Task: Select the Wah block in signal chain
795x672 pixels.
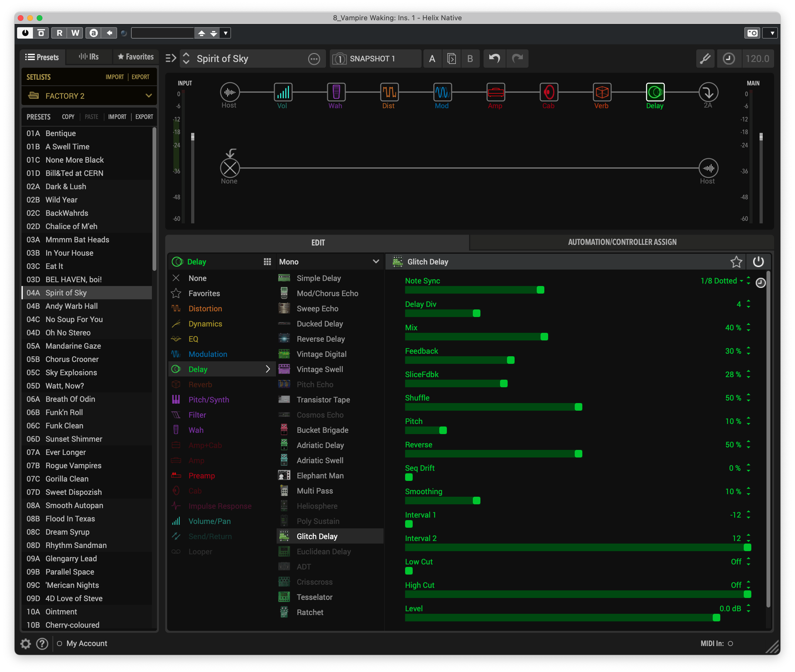Action: [336, 92]
